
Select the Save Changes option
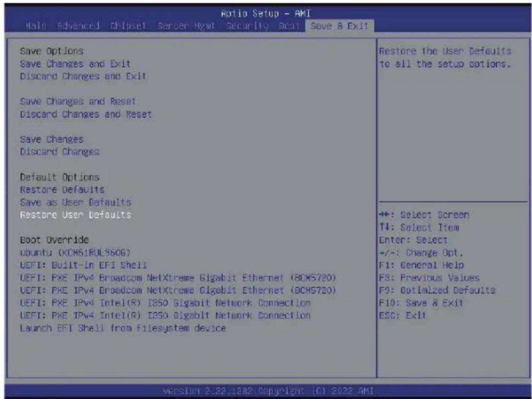click(51, 140)
